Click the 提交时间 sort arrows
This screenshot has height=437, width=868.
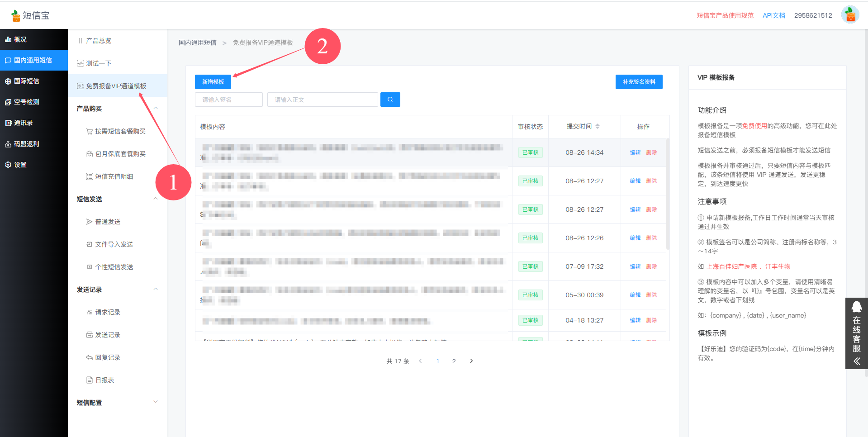pyautogui.click(x=598, y=126)
